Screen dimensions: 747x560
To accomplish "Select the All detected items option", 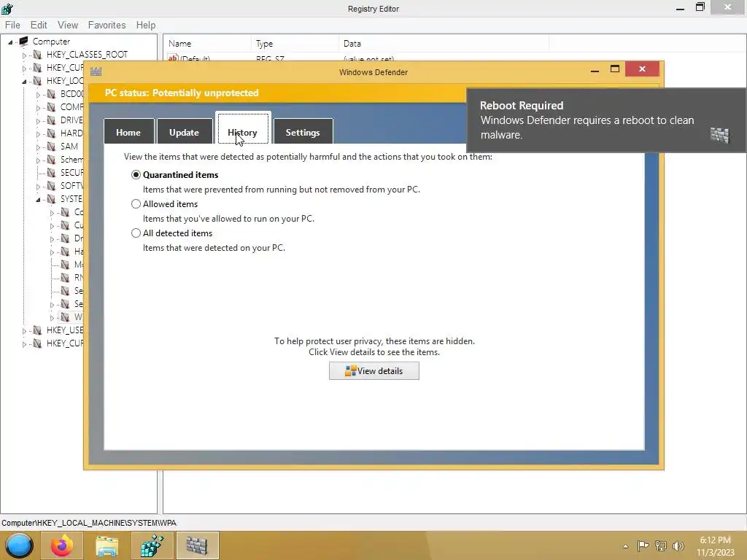I will [x=136, y=233].
